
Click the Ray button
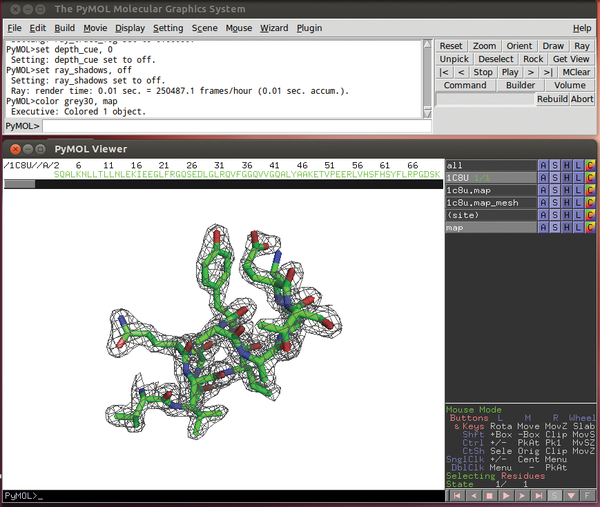click(584, 46)
